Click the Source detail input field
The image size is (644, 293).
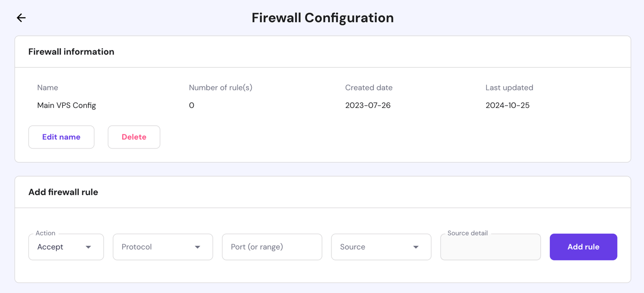(x=490, y=246)
